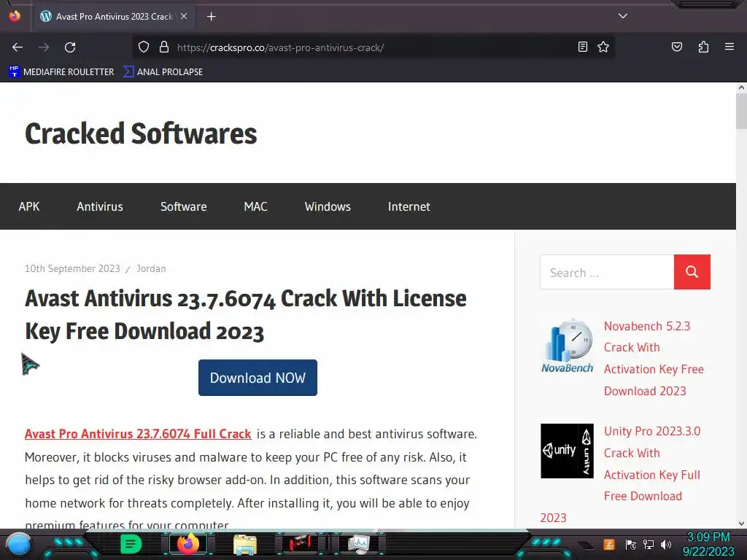
Task: Open the clock showing 3:09 PM
Action: click(708, 544)
